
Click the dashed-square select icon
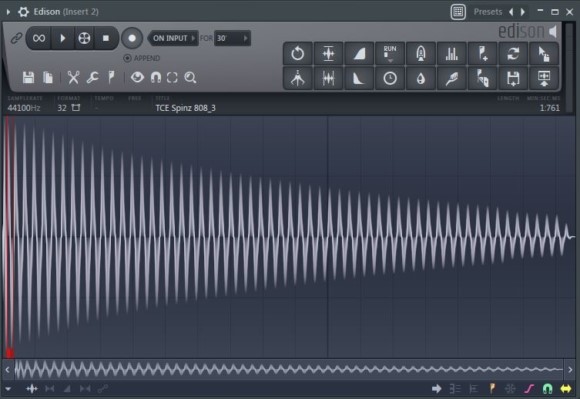click(172, 78)
